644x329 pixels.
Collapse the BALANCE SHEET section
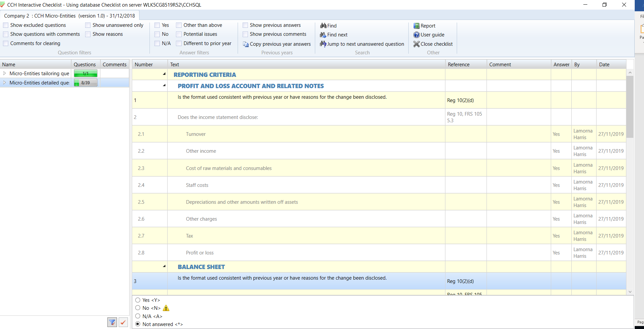[164, 266]
